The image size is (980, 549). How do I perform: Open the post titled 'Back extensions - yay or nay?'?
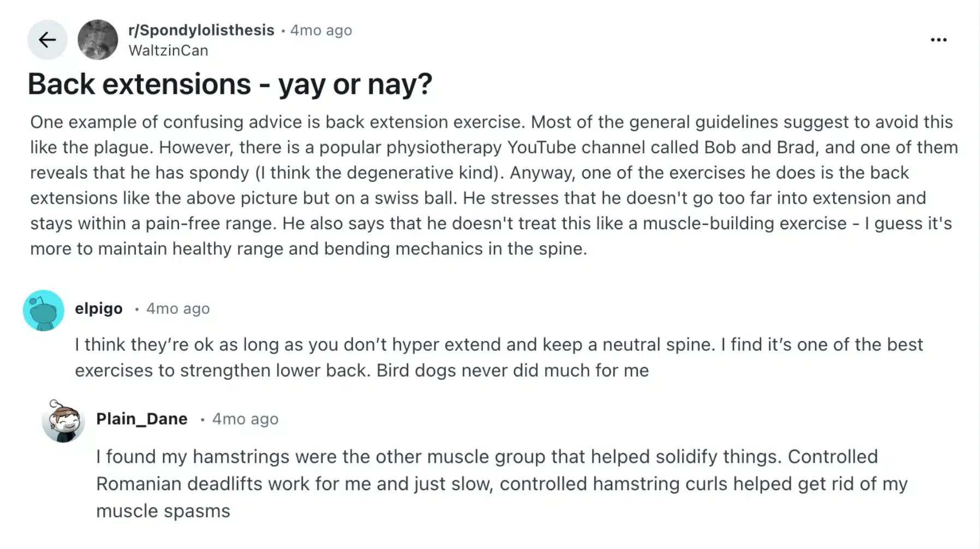point(230,83)
